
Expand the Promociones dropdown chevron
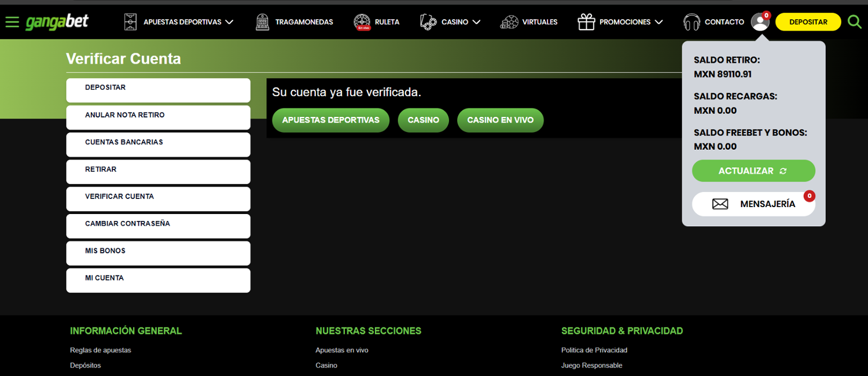click(x=659, y=22)
